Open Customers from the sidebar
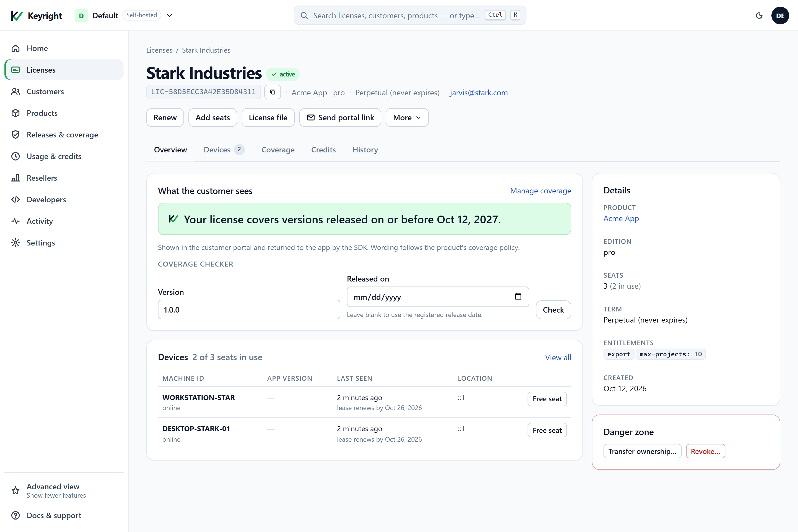798x532 pixels. [x=64, y=92]
